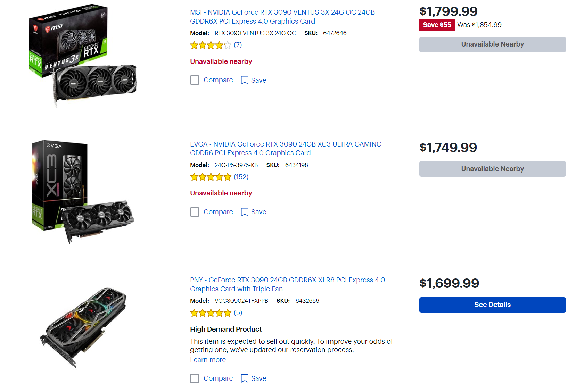Check the Compare box for MSI VENTUS 3X
Viewport: 568px width, 392px height.
coord(195,80)
